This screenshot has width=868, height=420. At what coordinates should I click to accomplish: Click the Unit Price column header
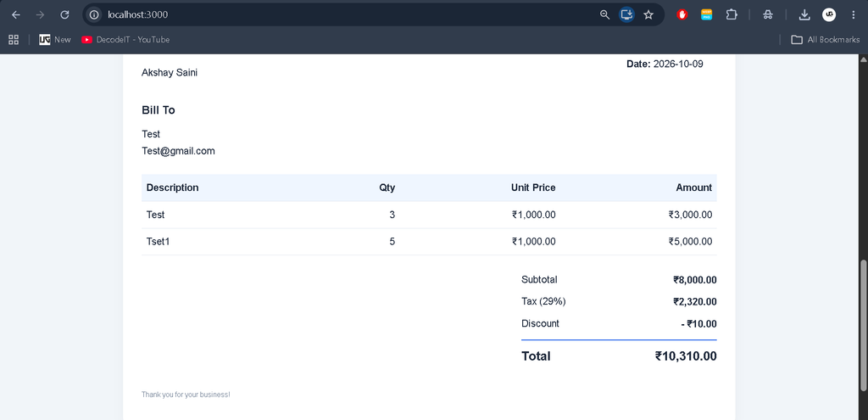point(533,188)
